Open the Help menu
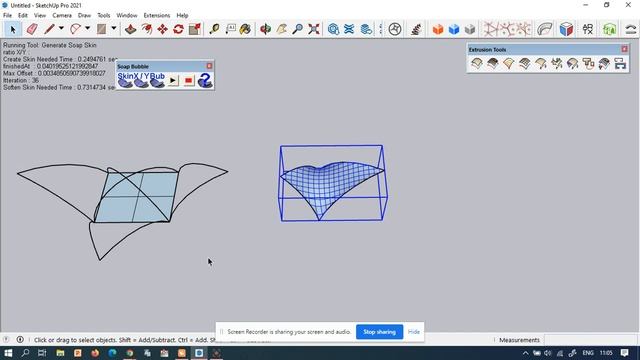This screenshot has width=640, height=360. [x=182, y=16]
